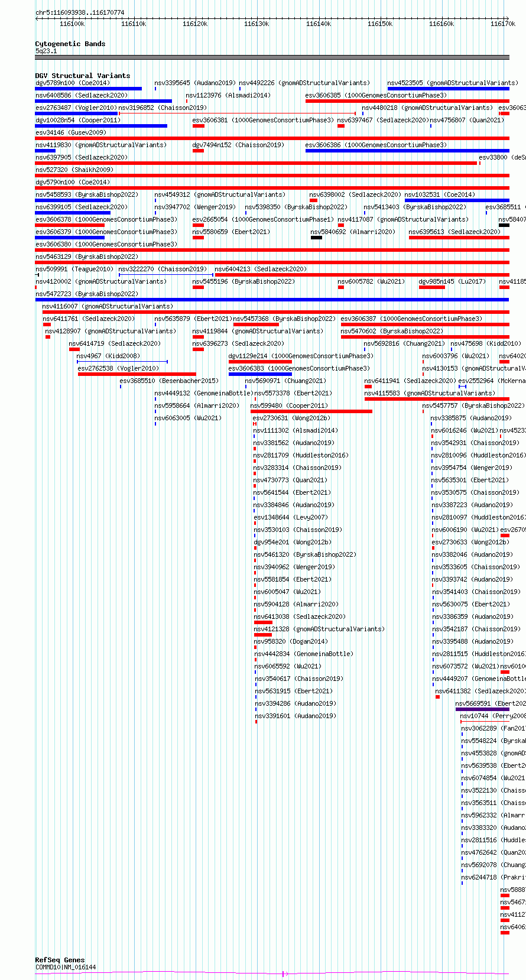Select variant nsv6063005 (Wu2021)
526x980 pixels.
click(x=188, y=418)
